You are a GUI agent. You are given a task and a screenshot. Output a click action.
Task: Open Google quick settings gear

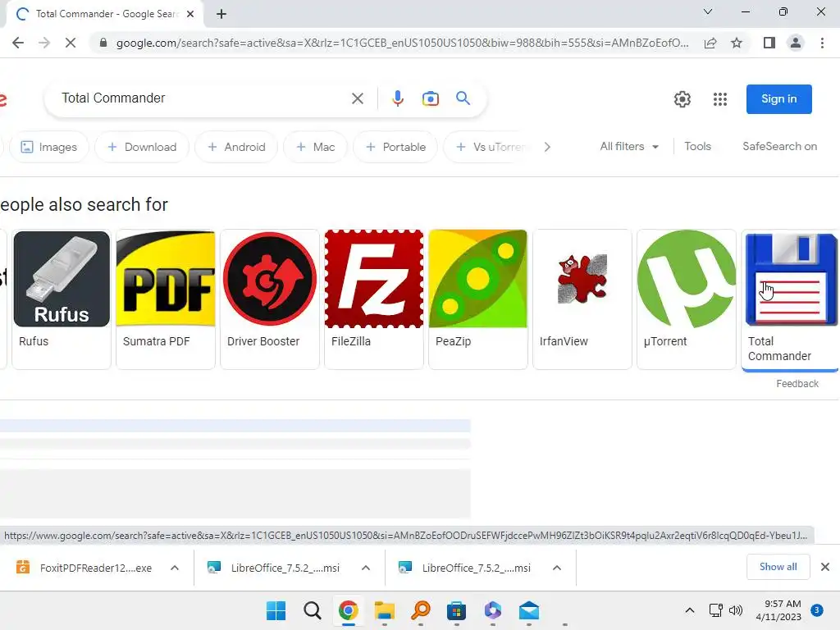(682, 99)
